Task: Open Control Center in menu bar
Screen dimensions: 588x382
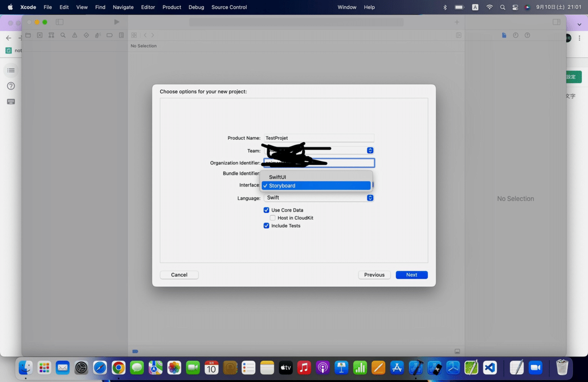Action: pos(515,7)
